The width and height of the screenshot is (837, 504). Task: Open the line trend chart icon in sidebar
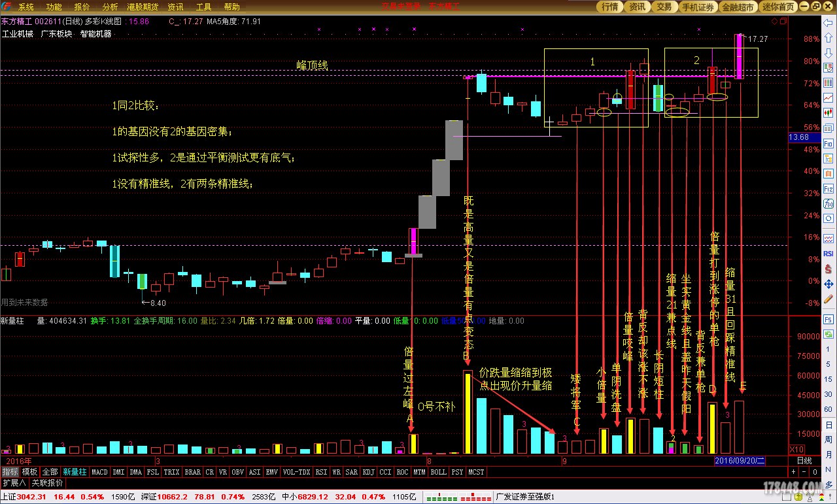pyautogui.click(x=828, y=97)
